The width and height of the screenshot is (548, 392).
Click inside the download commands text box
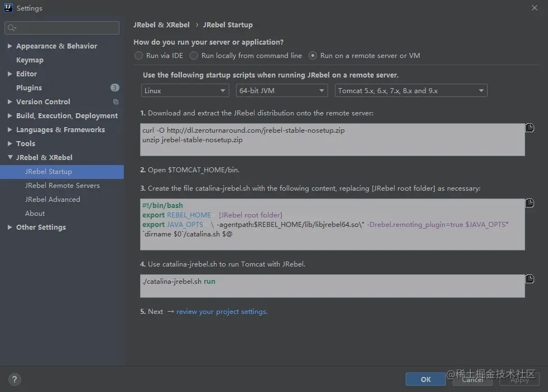point(333,139)
